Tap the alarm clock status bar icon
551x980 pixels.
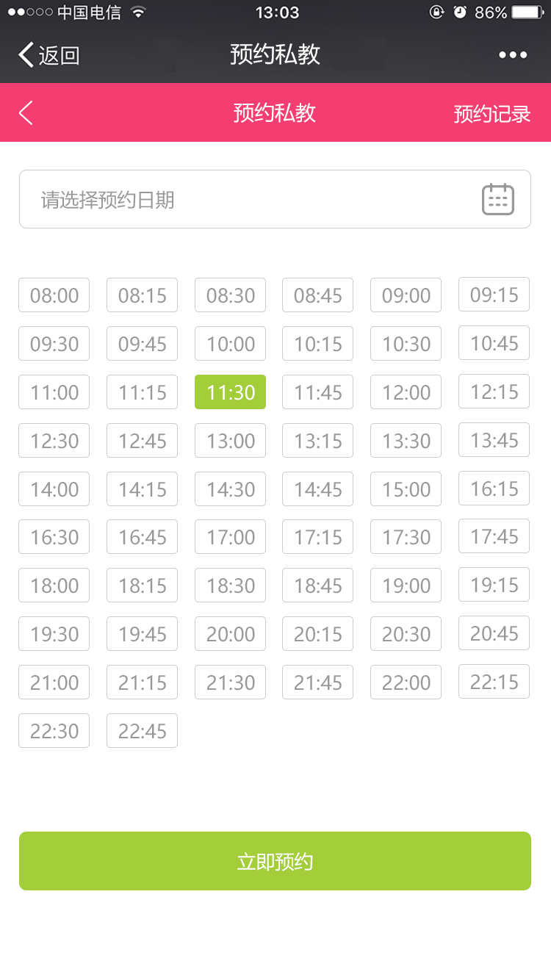click(460, 12)
